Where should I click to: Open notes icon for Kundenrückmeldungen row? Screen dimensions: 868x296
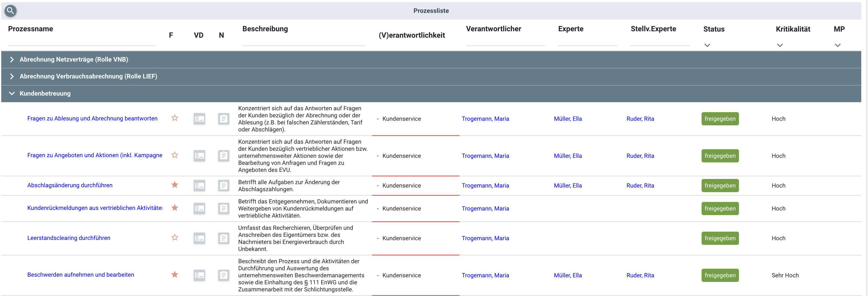tap(223, 208)
